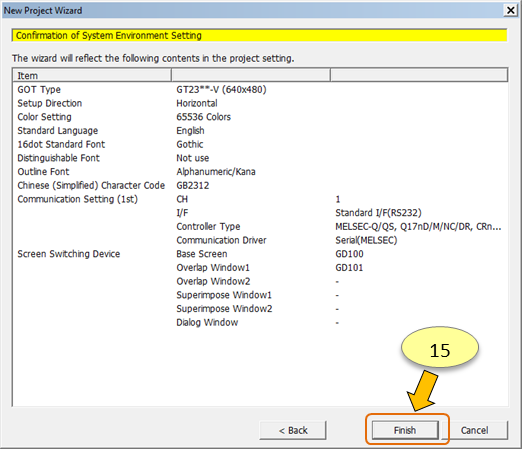Screen dimensions: 522x449
Task: Select the Standard Language row
Action: [x=260, y=131]
